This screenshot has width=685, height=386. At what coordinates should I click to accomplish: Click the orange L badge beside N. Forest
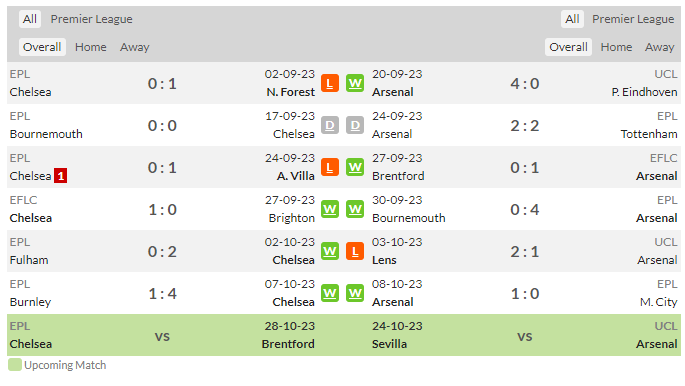click(330, 83)
